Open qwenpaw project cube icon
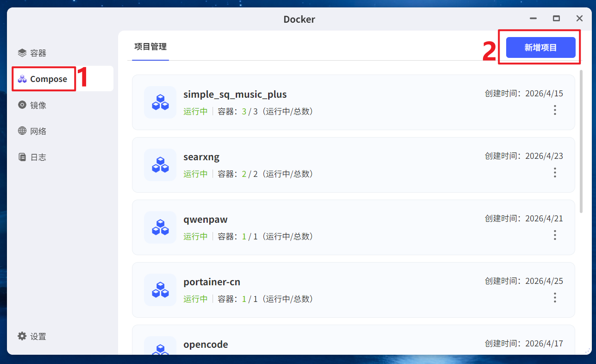The height and width of the screenshot is (364, 596). [x=160, y=227]
